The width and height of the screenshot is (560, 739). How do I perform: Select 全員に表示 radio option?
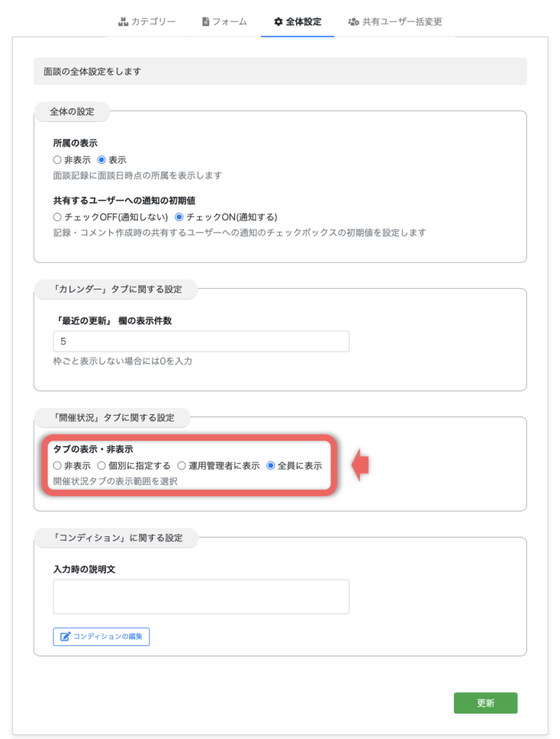point(271,465)
